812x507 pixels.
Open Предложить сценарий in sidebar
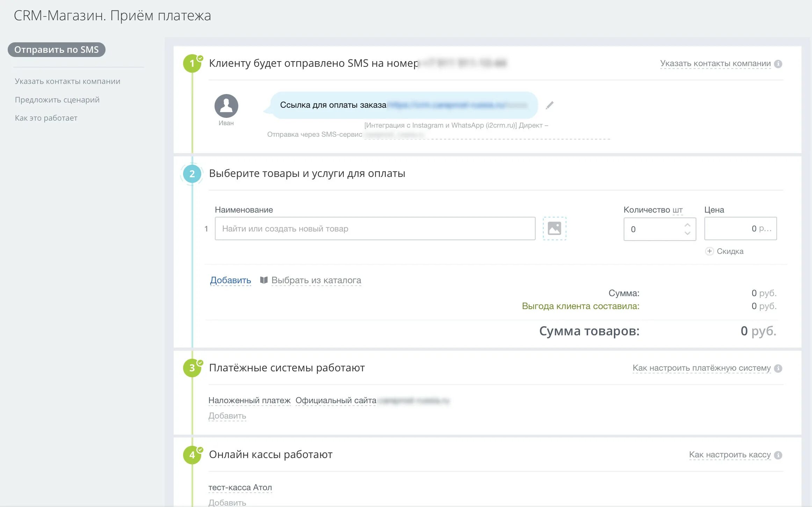point(57,100)
